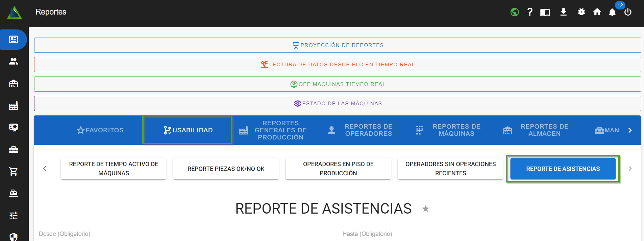
Task: Open help question mark icon
Action: pos(530,12)
